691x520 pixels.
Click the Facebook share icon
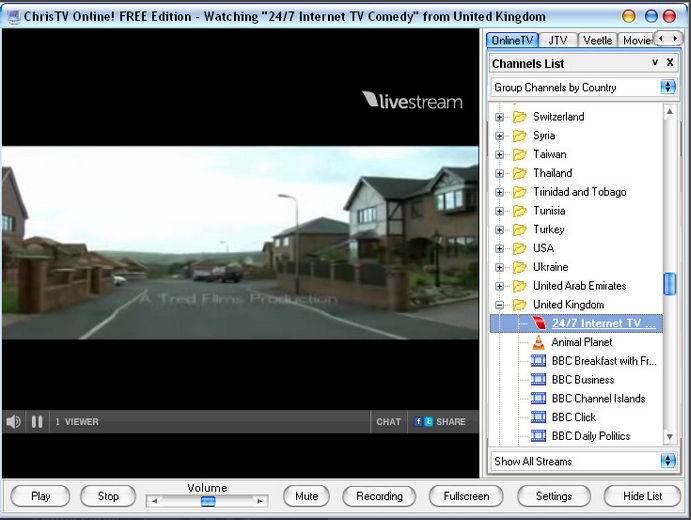[x=418, y=422]
